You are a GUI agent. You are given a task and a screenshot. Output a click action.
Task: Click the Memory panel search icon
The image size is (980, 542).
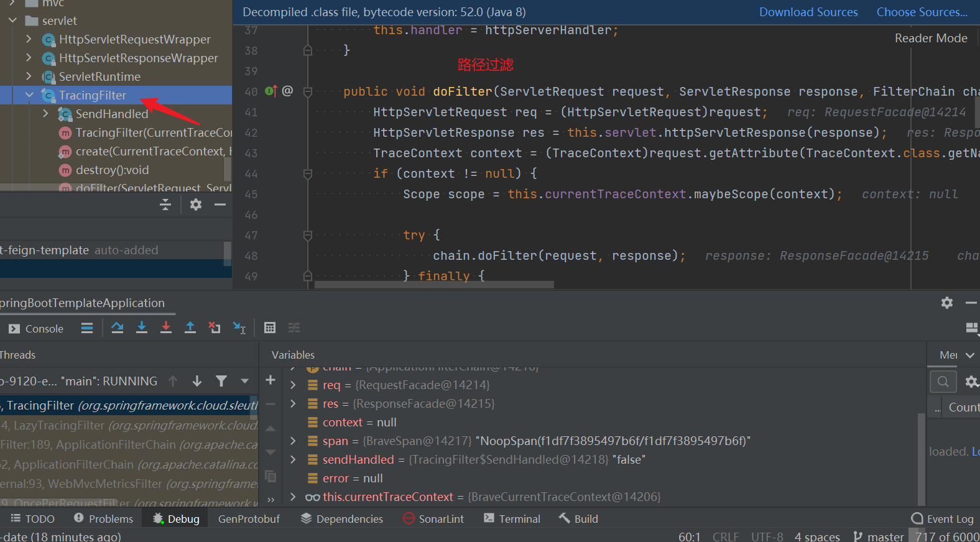point(943,382)
